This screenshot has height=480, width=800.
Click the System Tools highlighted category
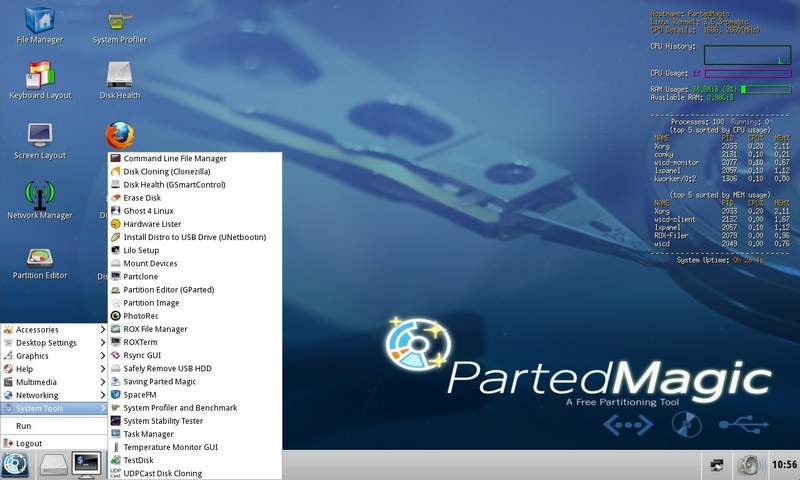(54, 409)
